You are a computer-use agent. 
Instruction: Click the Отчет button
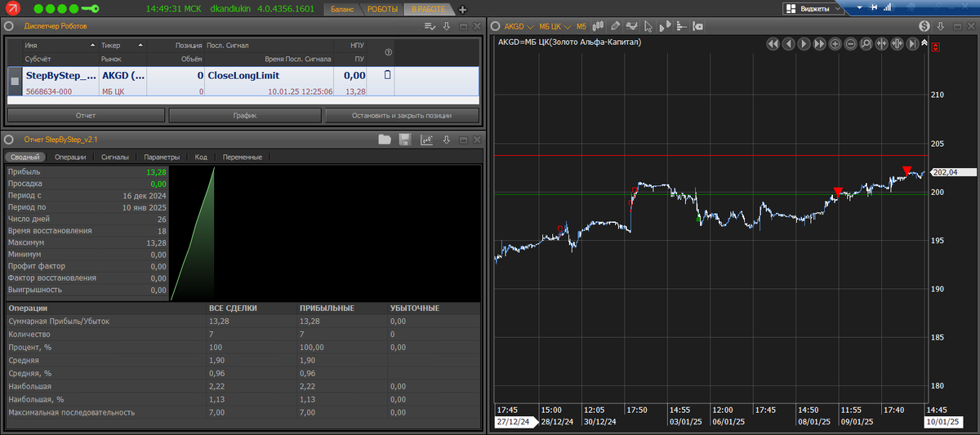tap(86, 115)
